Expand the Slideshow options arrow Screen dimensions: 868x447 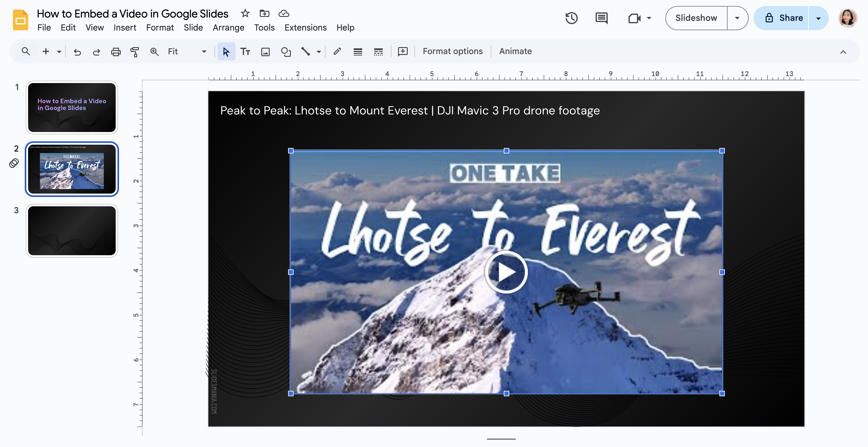click(737, 18)
